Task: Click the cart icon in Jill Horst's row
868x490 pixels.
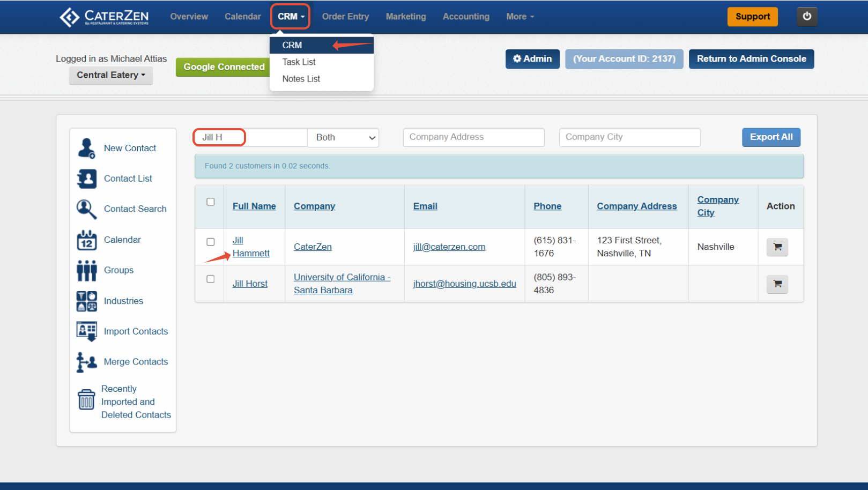Action: (777, 284)
